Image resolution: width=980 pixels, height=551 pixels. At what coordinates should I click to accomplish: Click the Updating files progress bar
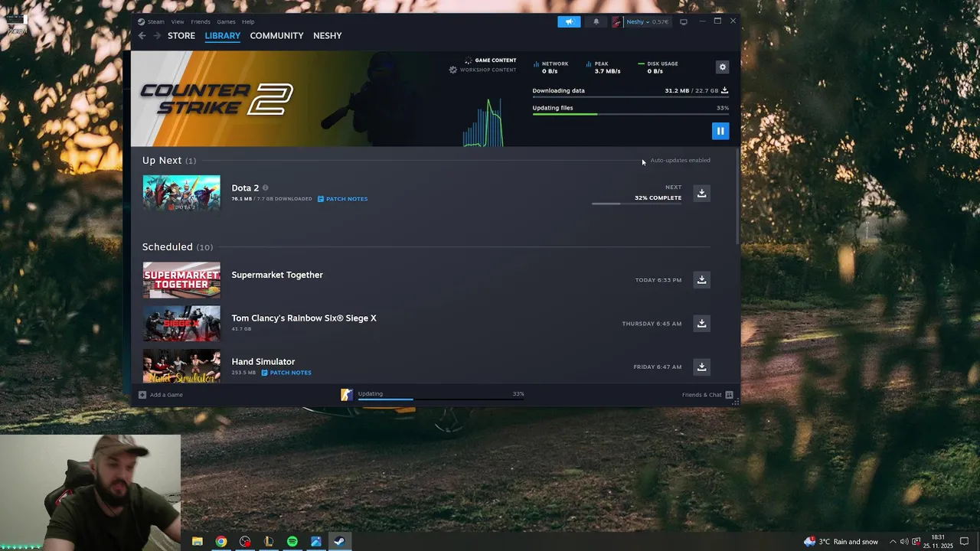(x=630, y=114)
